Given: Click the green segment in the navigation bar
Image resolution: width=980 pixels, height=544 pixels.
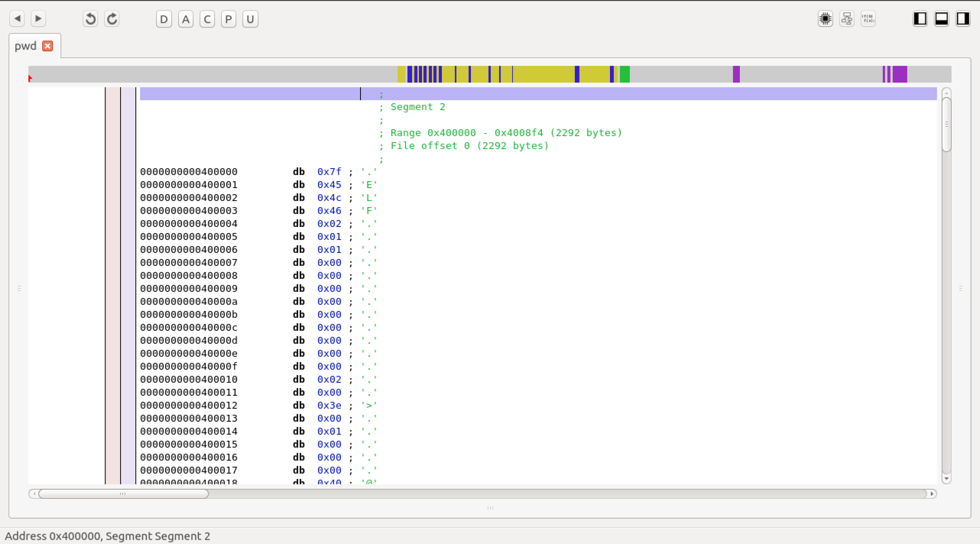Looking at the screenshot, I should pos(625,74).
